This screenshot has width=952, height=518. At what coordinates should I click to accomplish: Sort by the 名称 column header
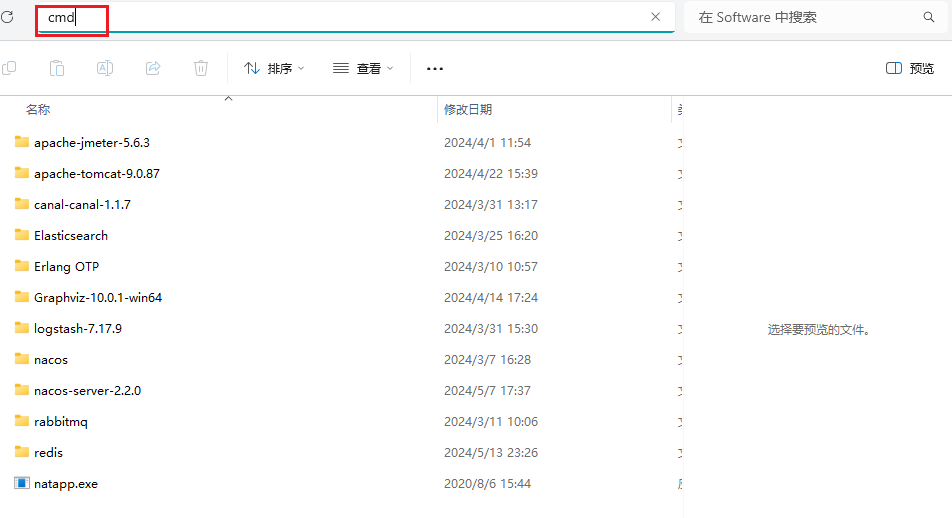38,109
